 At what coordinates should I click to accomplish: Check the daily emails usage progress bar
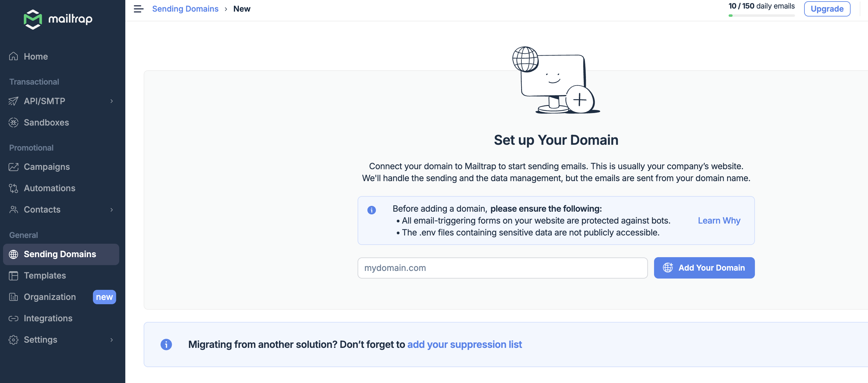762,16
